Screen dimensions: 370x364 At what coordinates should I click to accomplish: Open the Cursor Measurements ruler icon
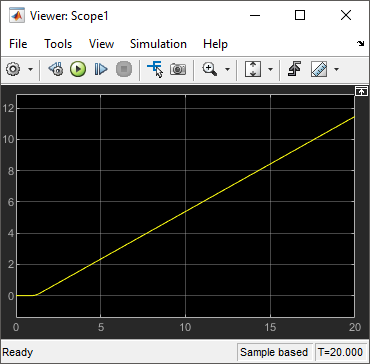(x=319, y=69)
